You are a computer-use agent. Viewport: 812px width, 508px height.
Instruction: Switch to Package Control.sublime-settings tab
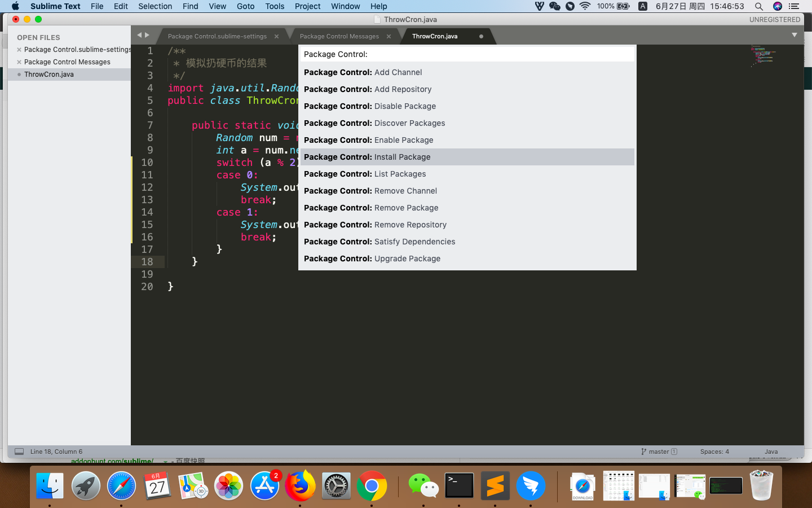pyautogui.click(x=218, y=36)
